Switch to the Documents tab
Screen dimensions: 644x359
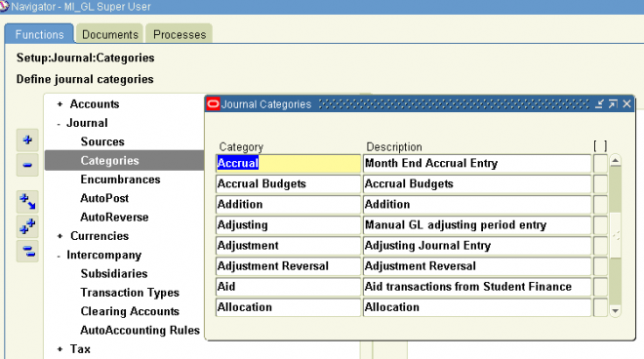click(x=109, y=34)
